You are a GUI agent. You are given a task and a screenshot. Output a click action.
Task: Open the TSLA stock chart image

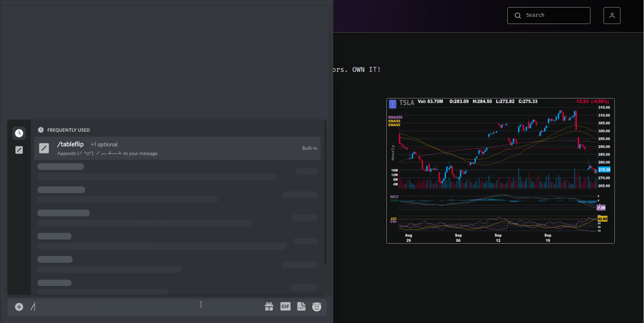(x=500, y=171)
